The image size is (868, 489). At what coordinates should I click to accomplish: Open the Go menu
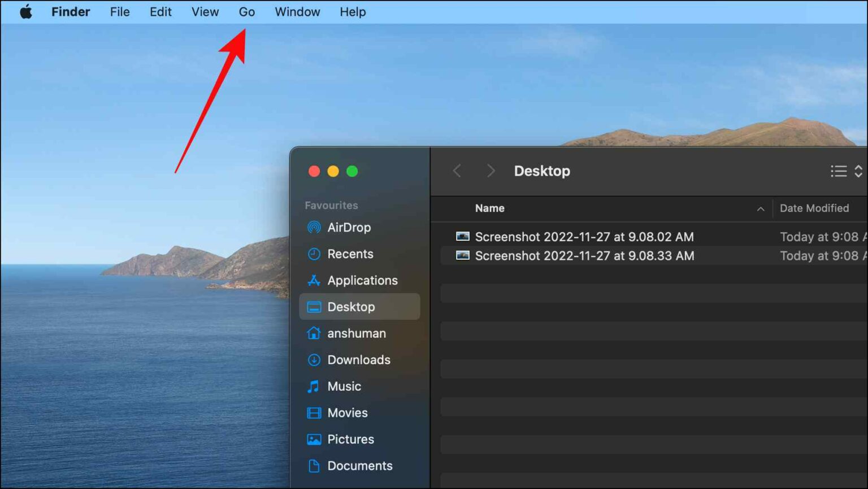click(246, 12)
